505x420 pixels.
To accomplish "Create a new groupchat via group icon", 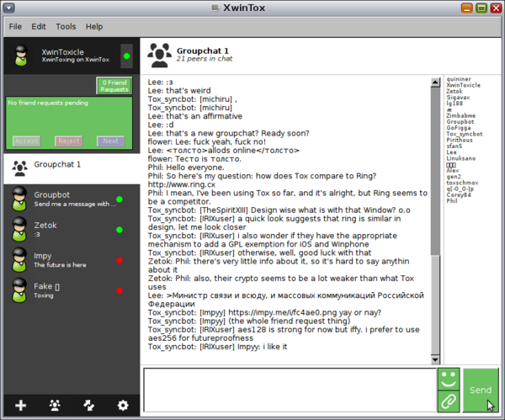I will point(55,405).
